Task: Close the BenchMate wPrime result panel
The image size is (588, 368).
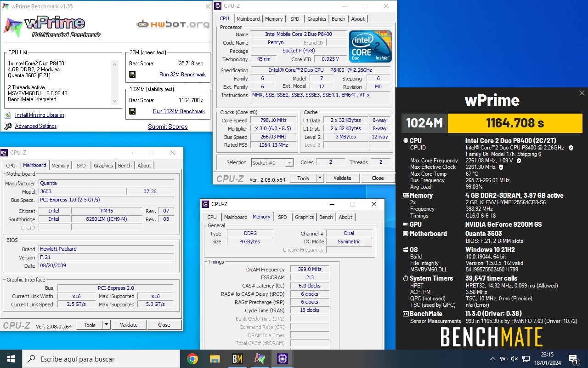Action: 582,93
